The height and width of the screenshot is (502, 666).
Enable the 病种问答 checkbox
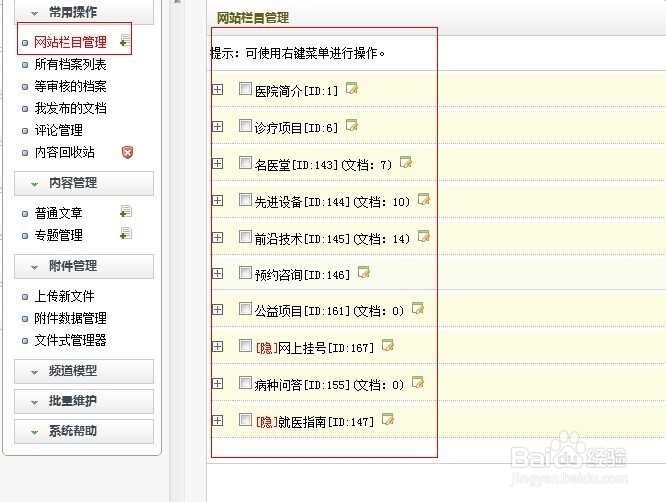click(245, 382)
